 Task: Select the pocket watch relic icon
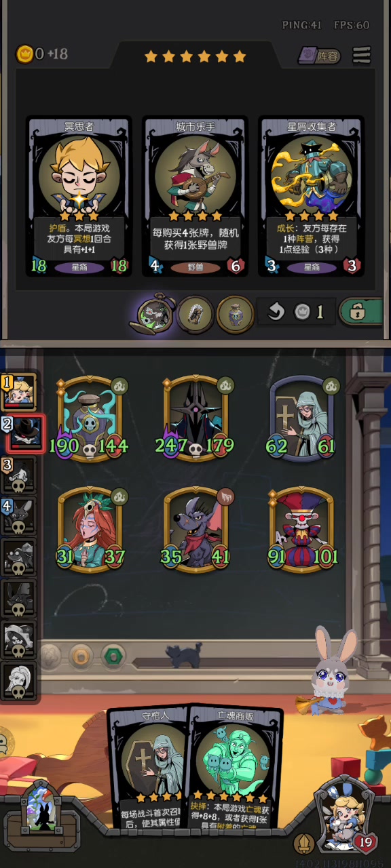pos(154,313)
